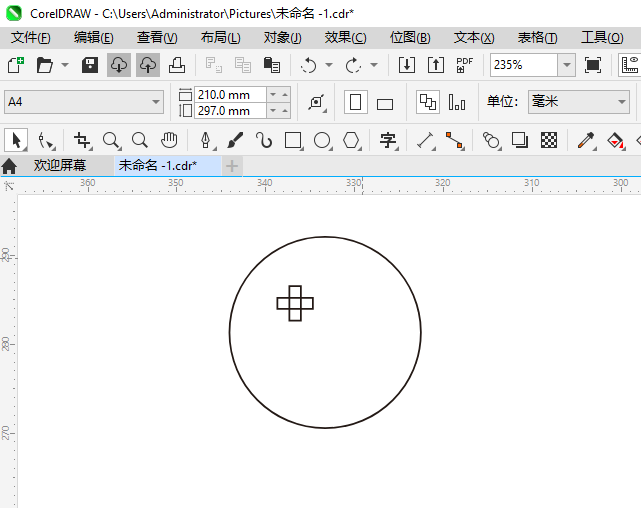Screen dimensions: 641x508
Task: Apply layout to all pages
Action: 428,102
